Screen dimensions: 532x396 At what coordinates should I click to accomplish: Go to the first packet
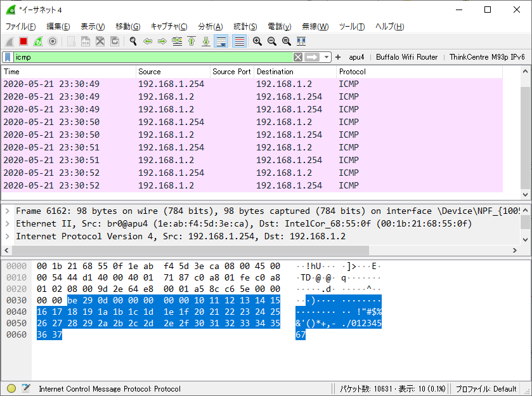pyautogui.click(x=191, y=41)
